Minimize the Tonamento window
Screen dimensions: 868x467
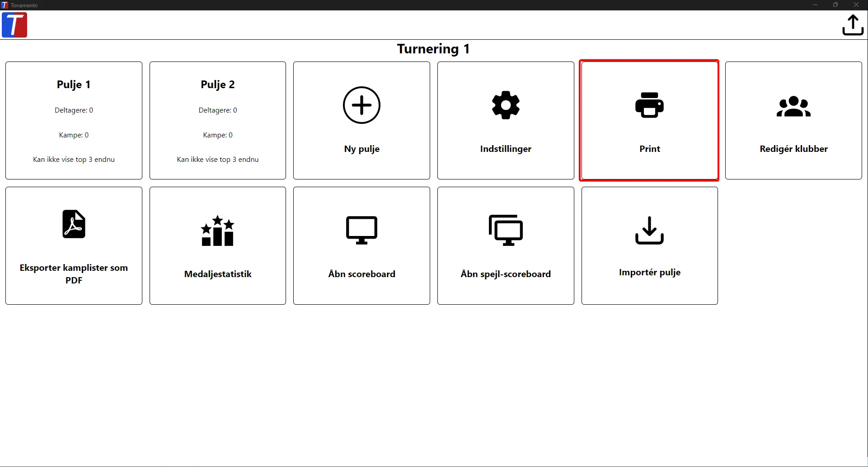(815, 5)
